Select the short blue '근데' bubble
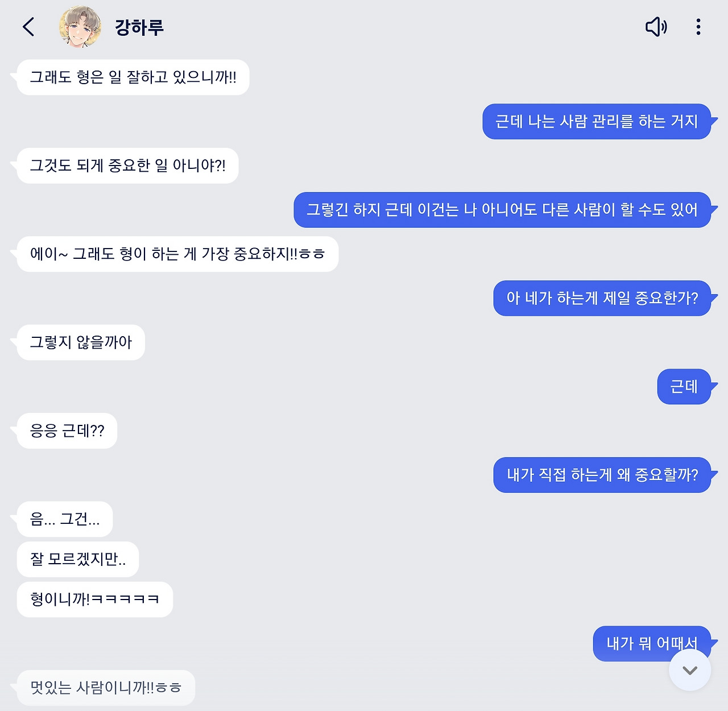The image size is (728, 711). pyautogui.click(x=684, y=387)
